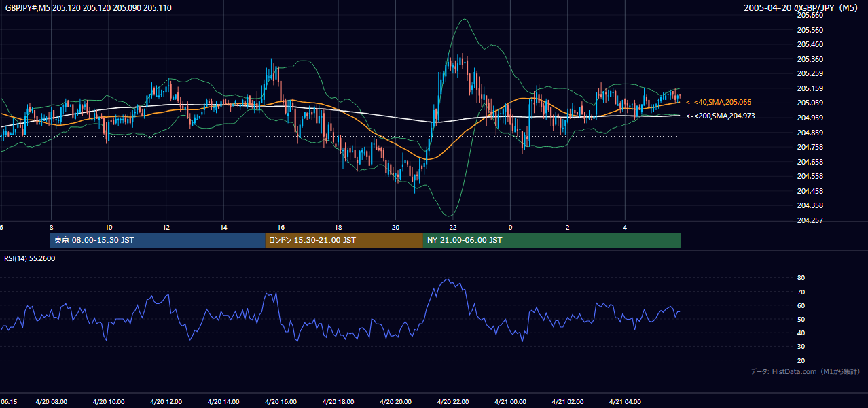Click price axis label 204.658
Image resolution: width=868 pixels, height=408 pixels.
(810, 162)
